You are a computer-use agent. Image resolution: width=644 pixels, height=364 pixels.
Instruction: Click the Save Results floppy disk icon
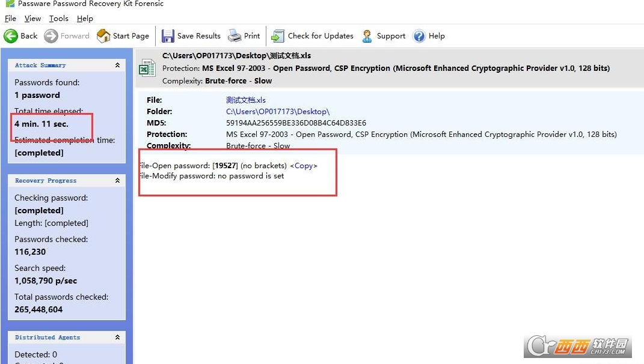tap(168, 36)
